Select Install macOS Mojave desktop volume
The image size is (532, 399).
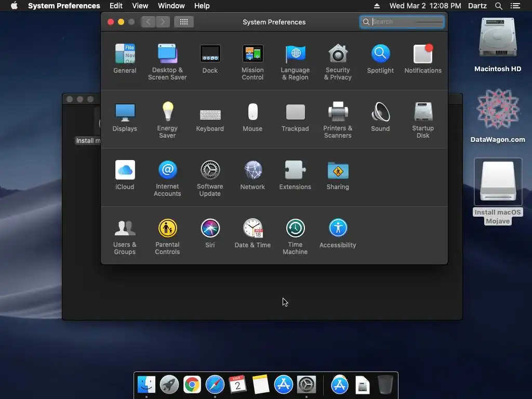tap(498, 192)
